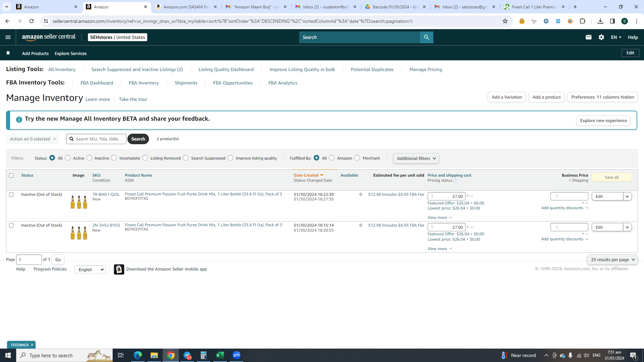Click price field for SKU 7R-BHG1-QI3L

point(446,196)
